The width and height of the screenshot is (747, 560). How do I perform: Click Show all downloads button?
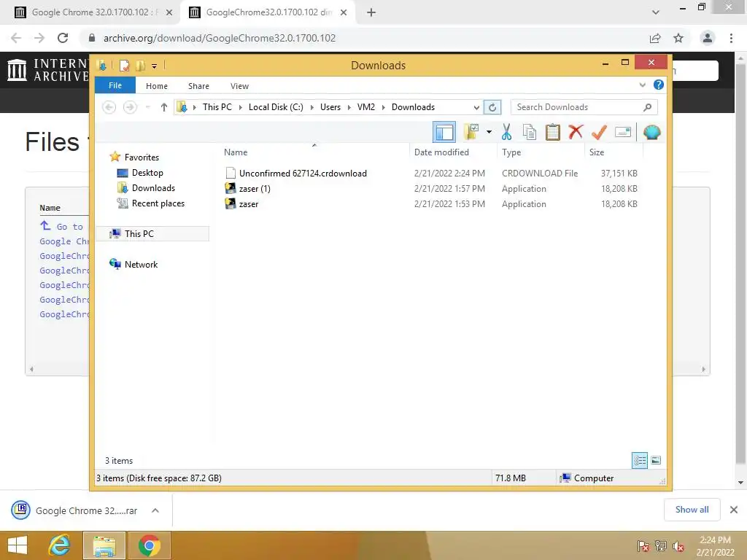[692, 510]
